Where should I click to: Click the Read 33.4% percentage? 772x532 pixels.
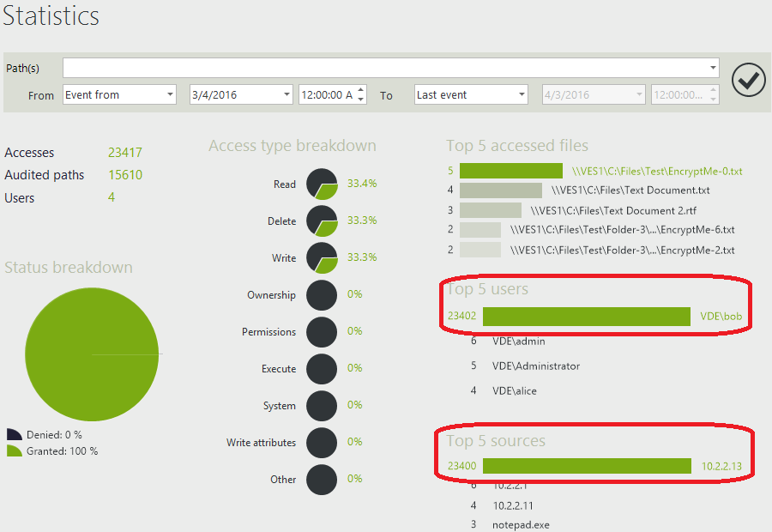pyautogui.click(x=362, y=184)
